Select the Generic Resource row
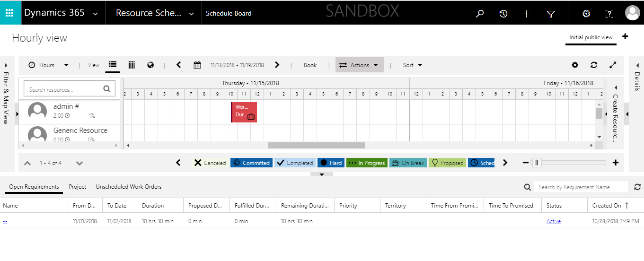The width and height of the screenshot is (644, 261). pyautogui.click(x=69, y=134)
